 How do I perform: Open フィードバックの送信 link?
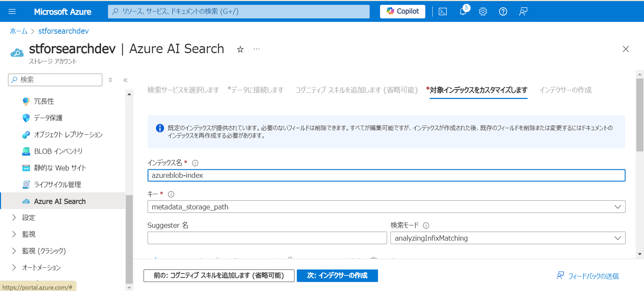587,276
